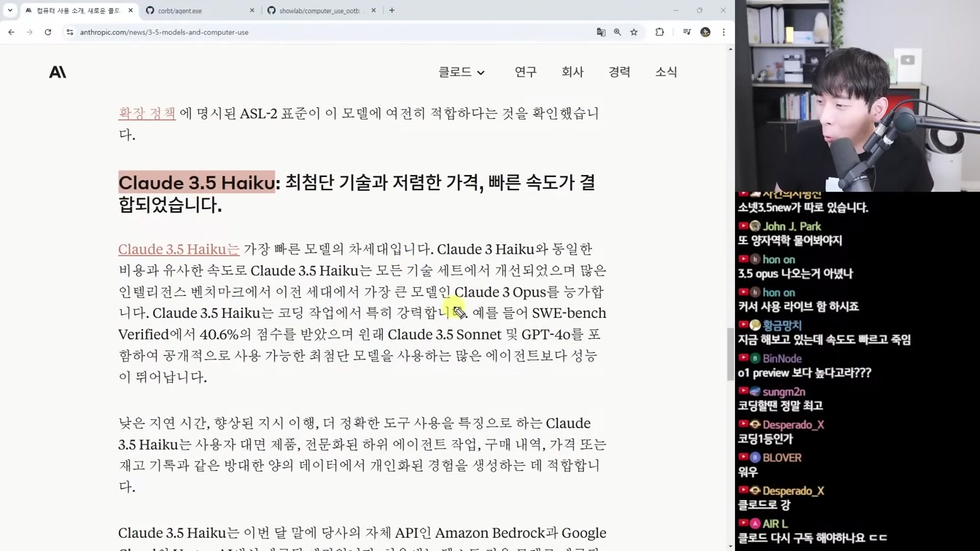The height and width of the screenshot is (551, 980).
Task: Click BinNode chat username
Action: click(782, 359)
